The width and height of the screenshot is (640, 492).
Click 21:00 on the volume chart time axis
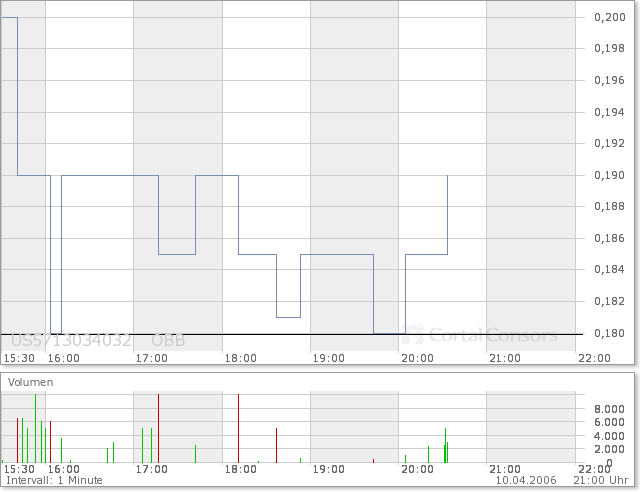point(505,469)
